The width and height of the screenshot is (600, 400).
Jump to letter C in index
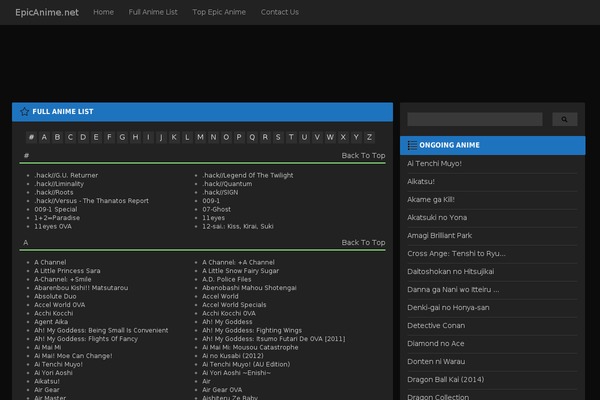[70, 137]
